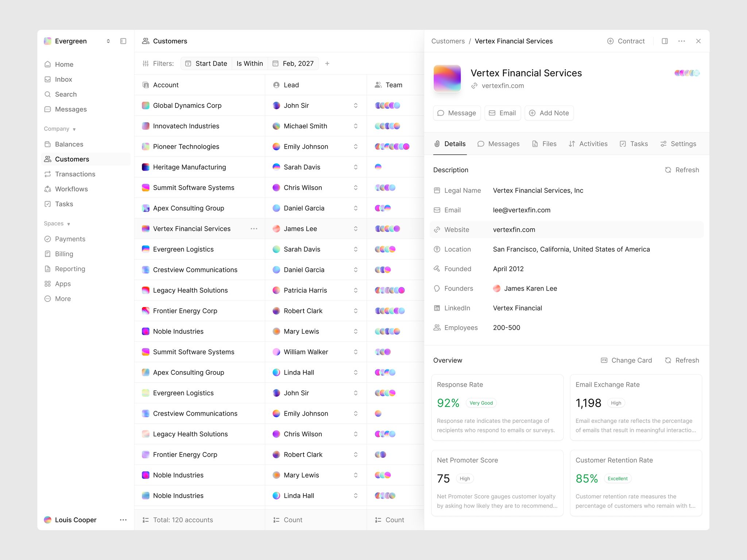Select the Heritage Manufacturing account row
Viewport: 747px width, 560px height.
(x=200, y=167)
